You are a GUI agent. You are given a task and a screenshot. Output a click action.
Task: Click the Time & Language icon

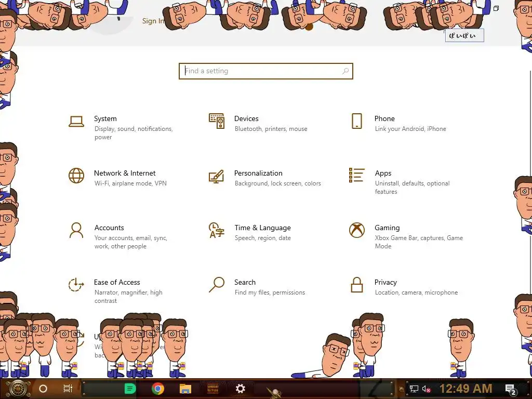tap(217, 230)
